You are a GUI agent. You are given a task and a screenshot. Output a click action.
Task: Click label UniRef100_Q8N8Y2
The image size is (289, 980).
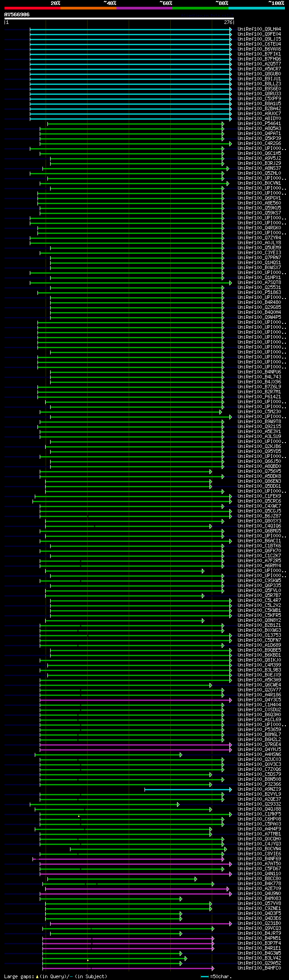(259, 621)
